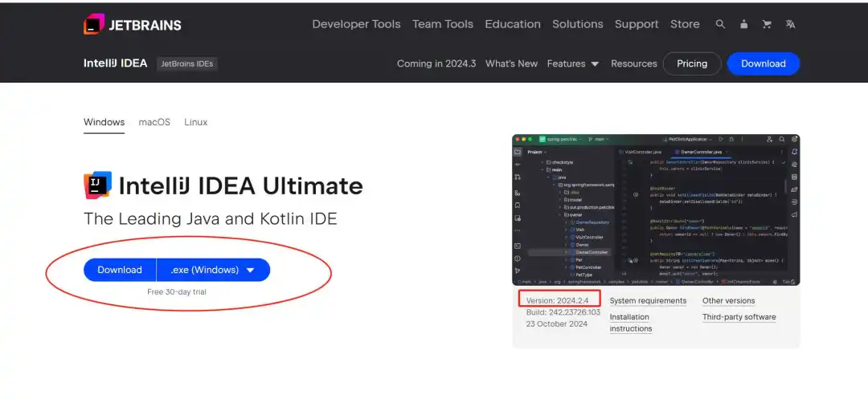Expand the .exe (Windows) installer dropdown
The image size is (868, 399).
213,270
